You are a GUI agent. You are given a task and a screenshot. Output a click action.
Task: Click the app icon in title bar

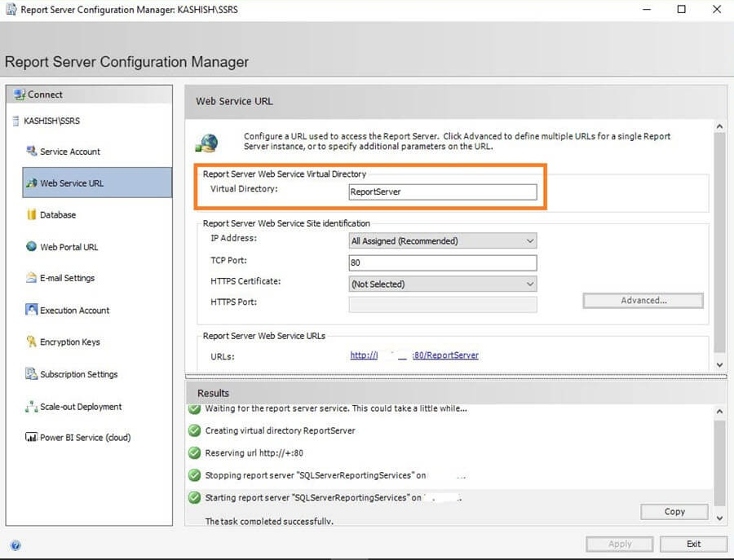(11, 9)
